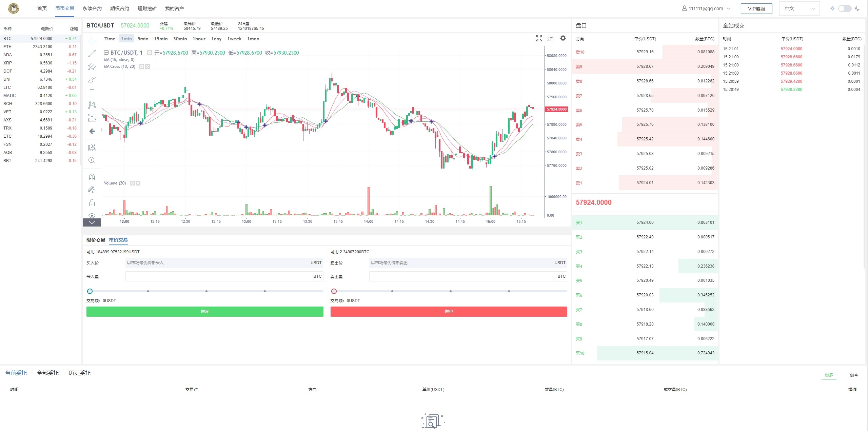Open chart settings gear icon
This screenshot has height=431, width=868.
point(563,38)
